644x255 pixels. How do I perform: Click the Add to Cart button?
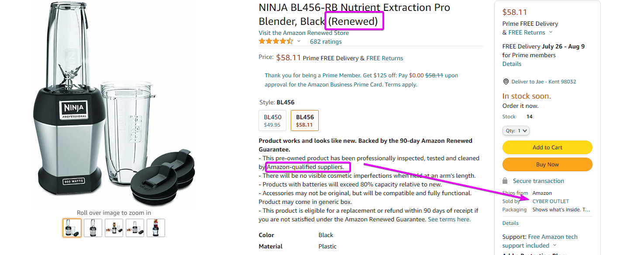[547, 147]
